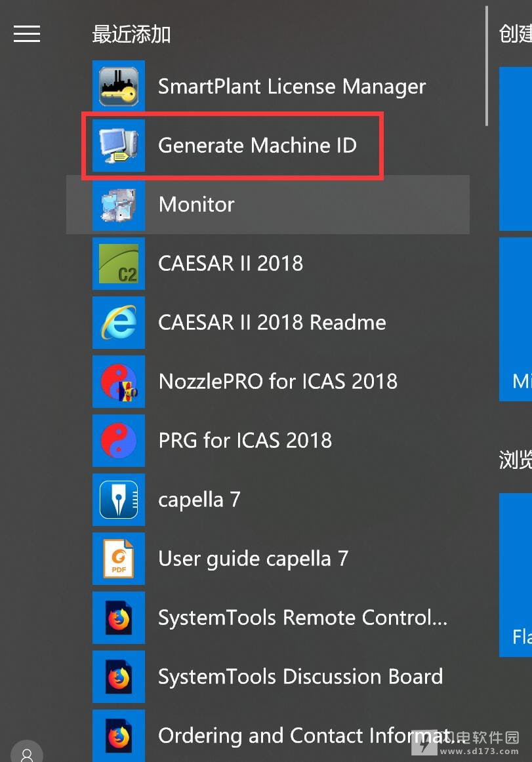Click the Monitor app icon
Image resolution: width=532 pixels, height=762 pixels.
pyautogui.click(x=119, y=205)
